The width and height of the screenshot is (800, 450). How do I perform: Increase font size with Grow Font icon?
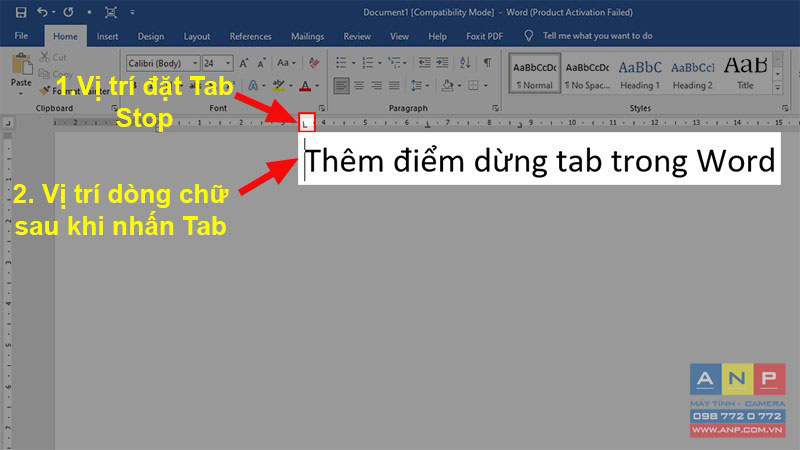click(244, 63)
